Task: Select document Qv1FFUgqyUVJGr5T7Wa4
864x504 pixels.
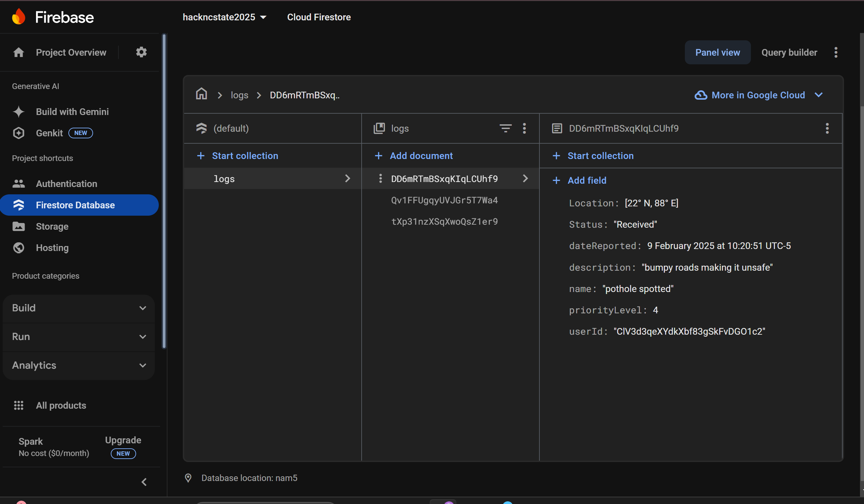Action: tap(444, 200)
